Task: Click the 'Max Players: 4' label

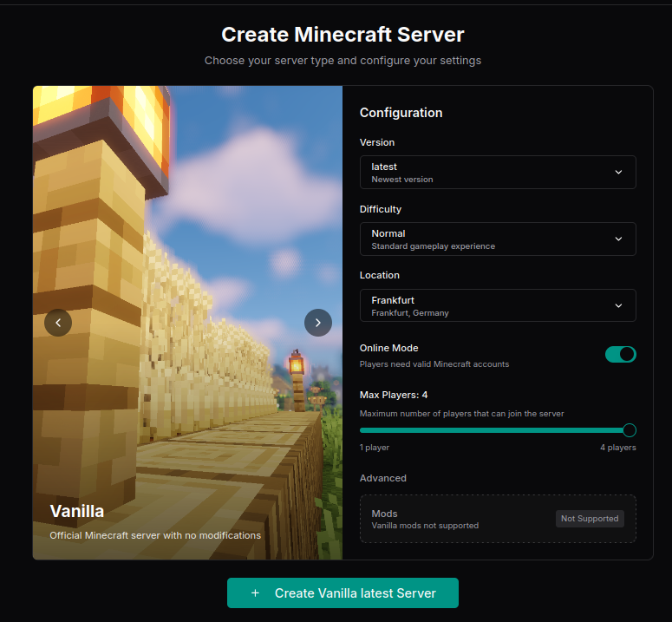Action: click(394, 395)
